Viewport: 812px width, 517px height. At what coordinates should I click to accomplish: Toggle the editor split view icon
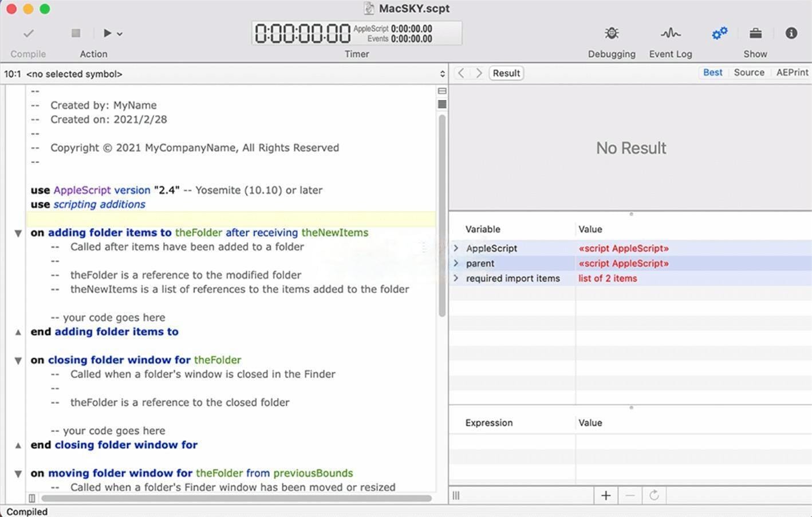tap(442, 91)
